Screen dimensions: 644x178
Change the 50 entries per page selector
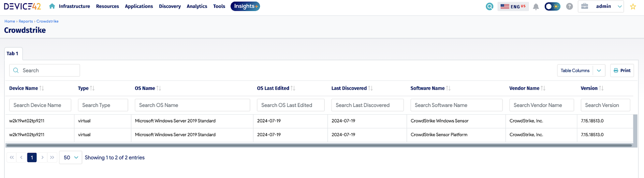71,157
